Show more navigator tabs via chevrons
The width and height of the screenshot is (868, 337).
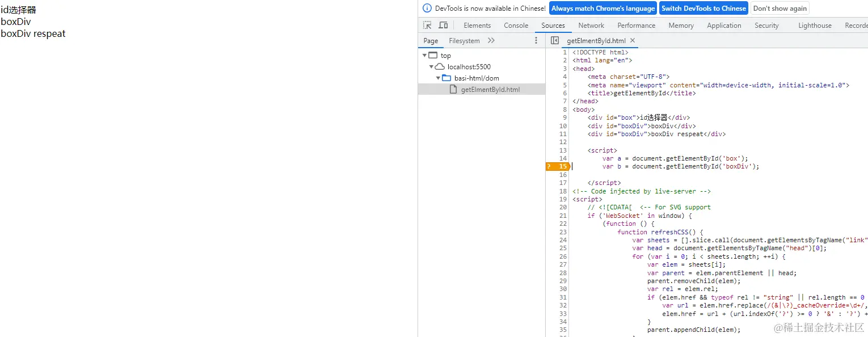pyautogui.click(x=491, y=41)
